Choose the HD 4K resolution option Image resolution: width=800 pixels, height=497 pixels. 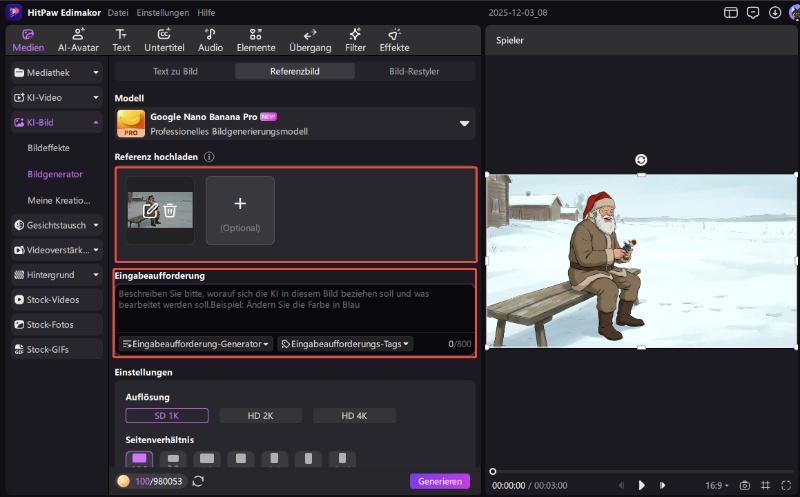pos(354,416)
